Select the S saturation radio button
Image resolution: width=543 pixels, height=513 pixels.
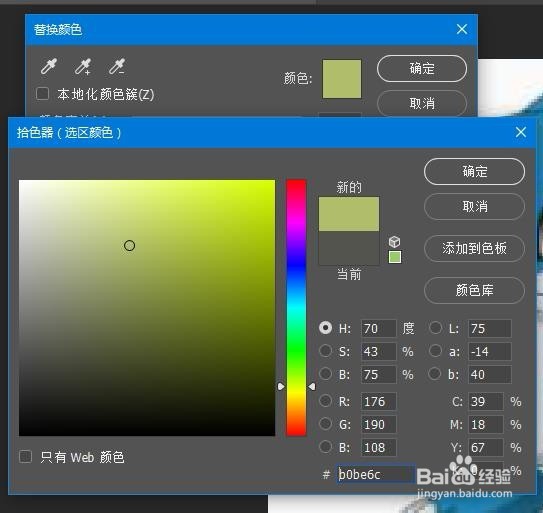click(x=326, y=351)
